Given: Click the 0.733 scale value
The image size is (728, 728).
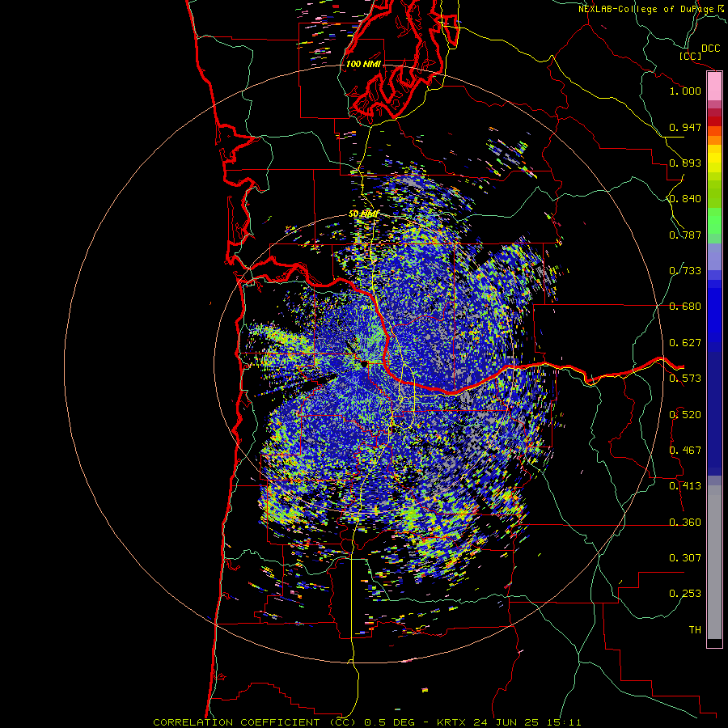Looking at the screenshot, I should 685,271.
